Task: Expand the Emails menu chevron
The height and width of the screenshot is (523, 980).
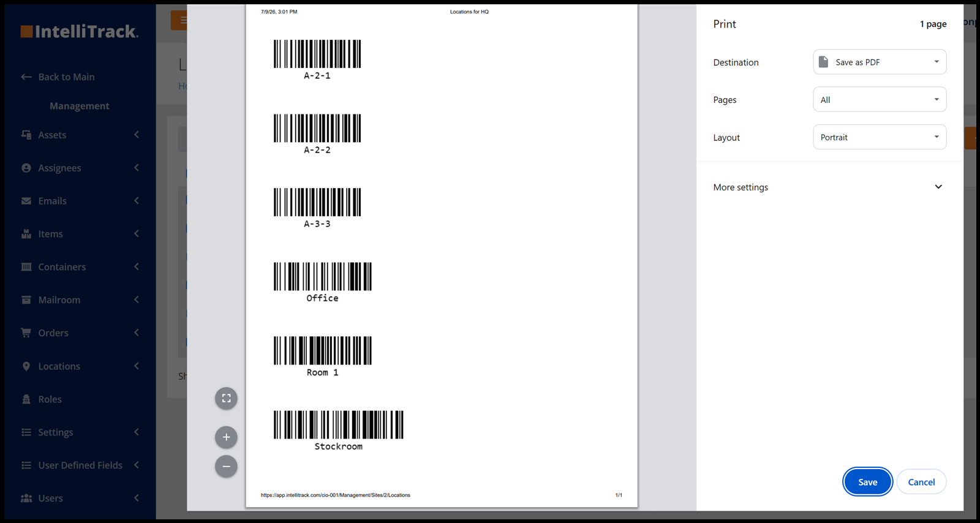Action: tap(137, 201)
